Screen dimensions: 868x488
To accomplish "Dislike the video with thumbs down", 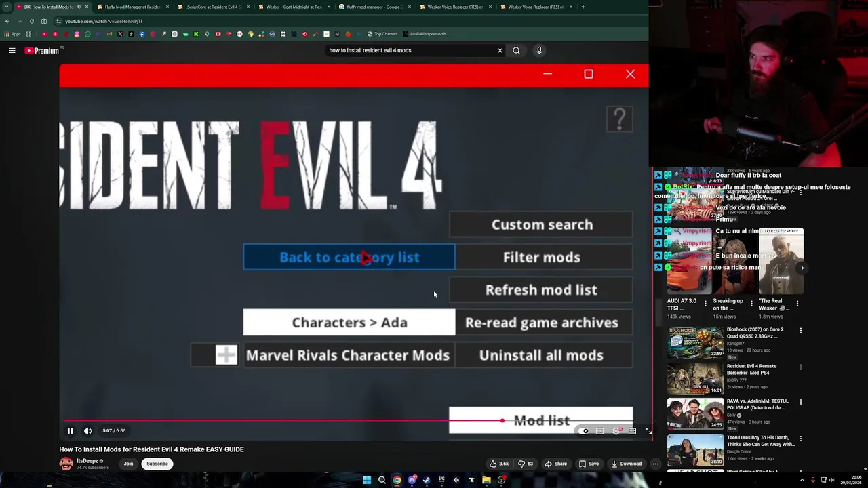I will 526,464.
